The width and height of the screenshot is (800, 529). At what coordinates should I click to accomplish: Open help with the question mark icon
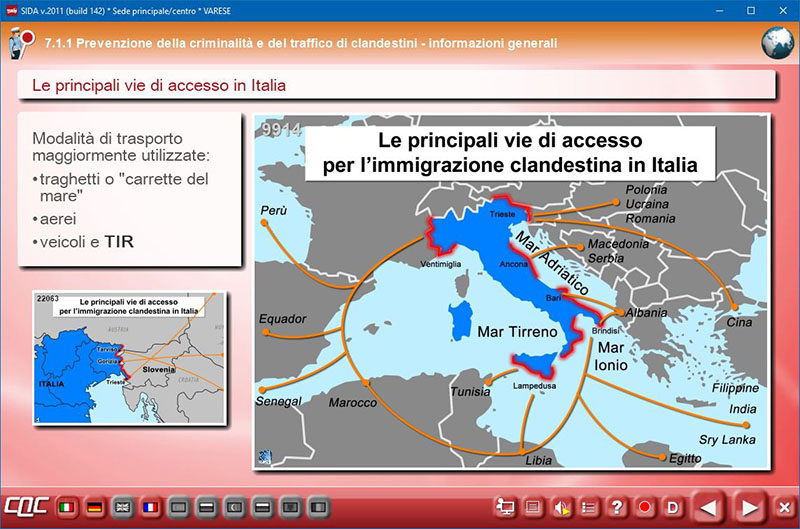[618, 507]
